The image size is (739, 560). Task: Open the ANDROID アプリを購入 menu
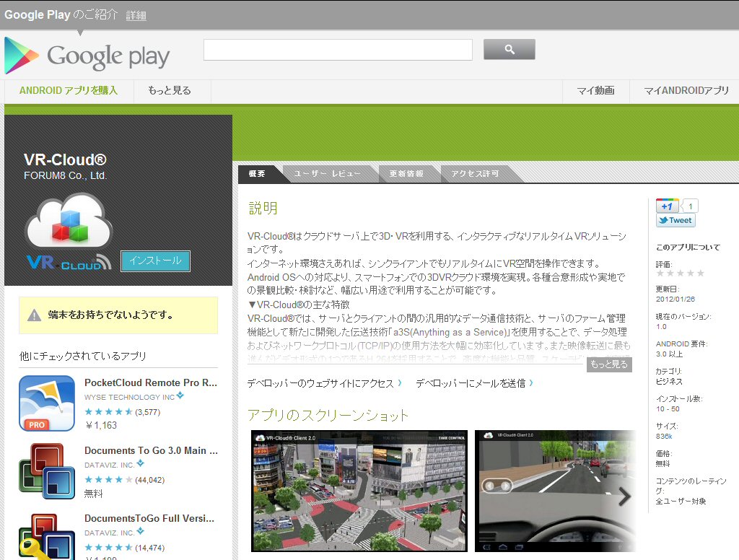pyautogui.click(x=69, y=90)
